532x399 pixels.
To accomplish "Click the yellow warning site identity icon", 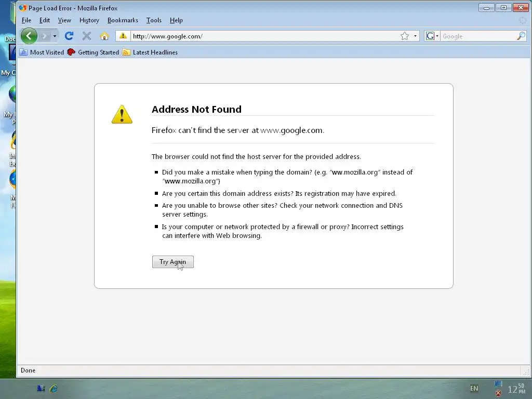I will click(x=123, y=36).
